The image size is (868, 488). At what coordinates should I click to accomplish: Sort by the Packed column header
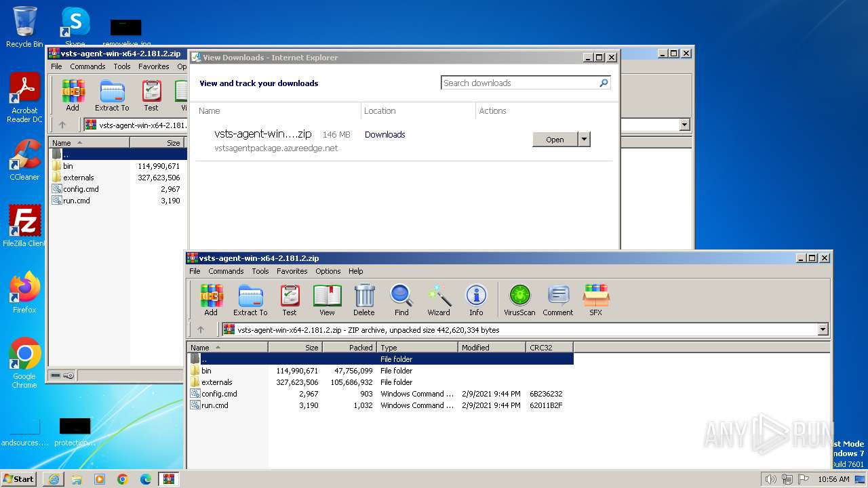click(x=349, y=347)
